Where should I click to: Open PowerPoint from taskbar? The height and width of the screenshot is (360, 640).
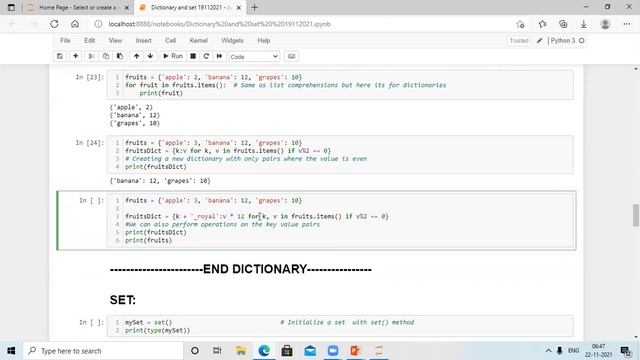tap(356, 351)
